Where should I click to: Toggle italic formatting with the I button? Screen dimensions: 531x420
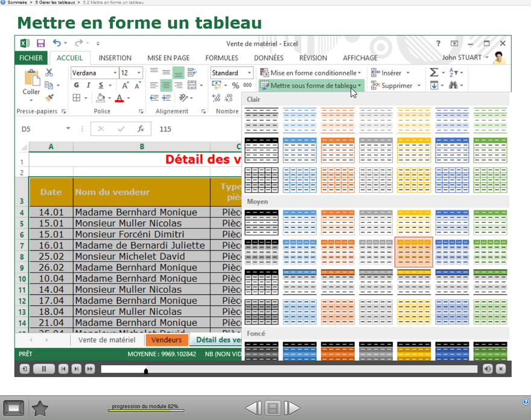tap(88, 86)
